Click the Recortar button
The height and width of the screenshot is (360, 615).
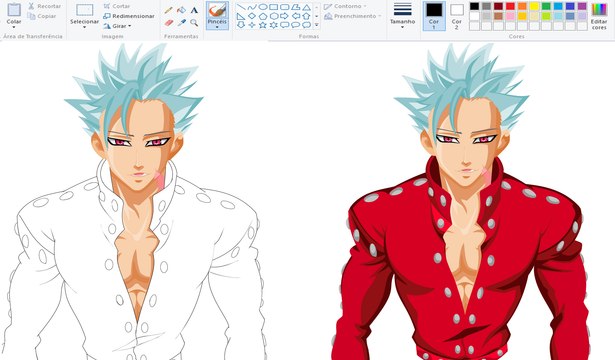tap(44, 6)
